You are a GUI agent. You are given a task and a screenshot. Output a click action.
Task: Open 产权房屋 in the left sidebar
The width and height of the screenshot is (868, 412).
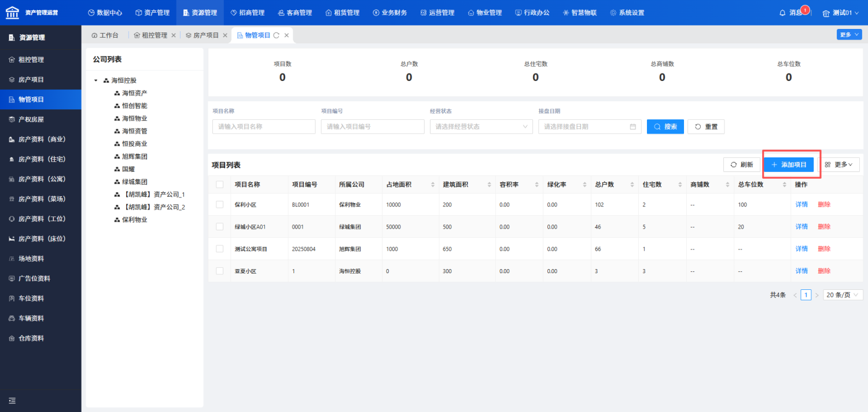click(41, 119)
